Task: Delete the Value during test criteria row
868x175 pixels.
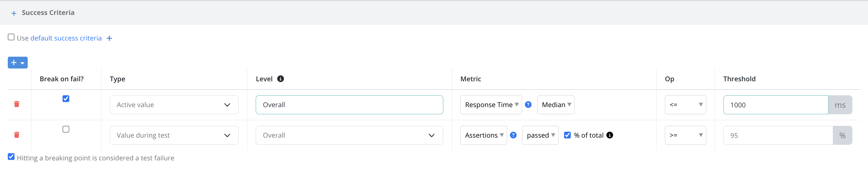Action: pos(16,135)
